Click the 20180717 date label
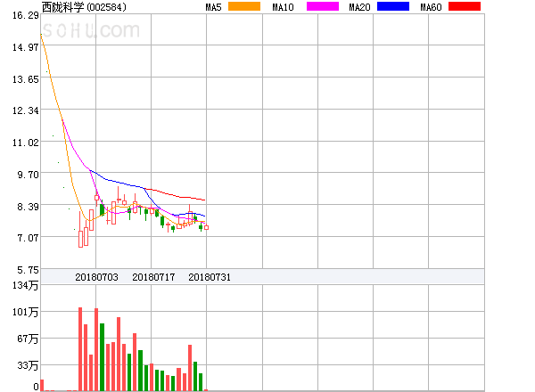The image size is (535, 392). point(153,277)
